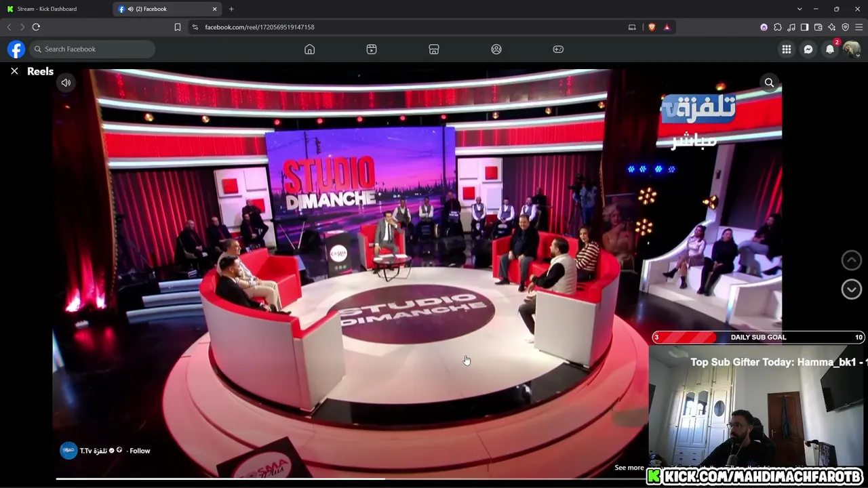Open the purple extension icon
Image resolution: width=868 pixels, height=488 pixels.
point(764,27)
